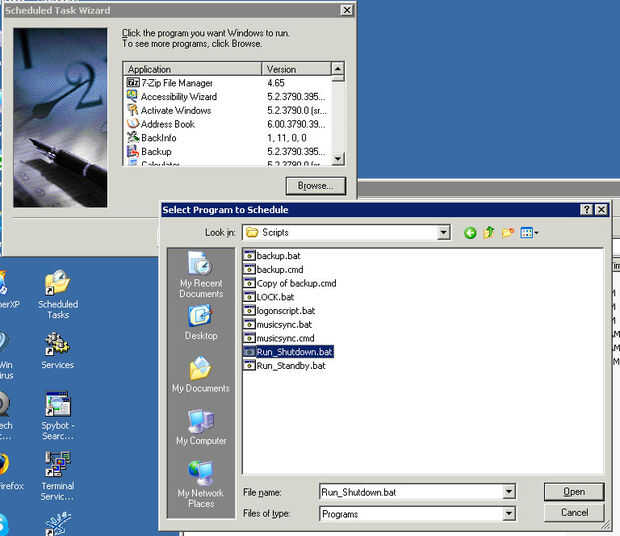620x536 pixels.
Task: Select the backup.cmd file
Action: click(274, 270)
